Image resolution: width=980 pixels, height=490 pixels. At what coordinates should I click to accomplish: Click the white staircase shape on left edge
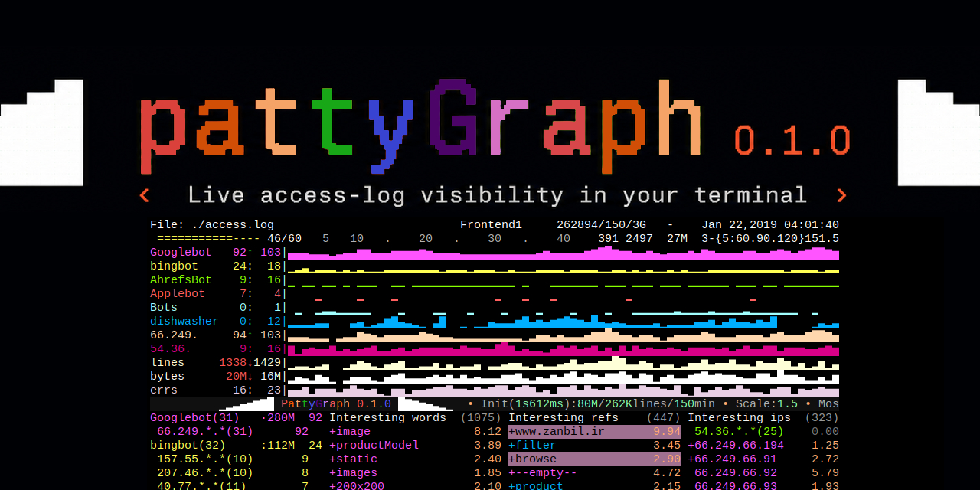(41, 132)
